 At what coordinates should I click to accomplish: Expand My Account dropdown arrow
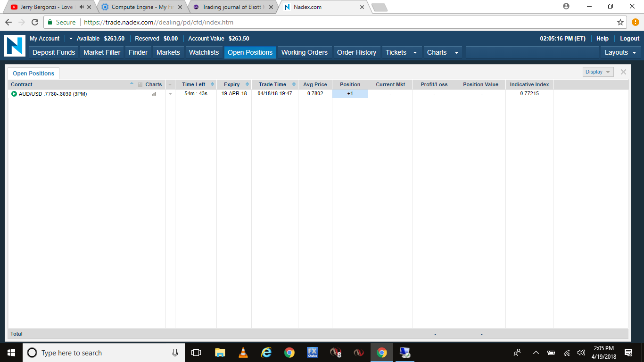tap(71, 39)
